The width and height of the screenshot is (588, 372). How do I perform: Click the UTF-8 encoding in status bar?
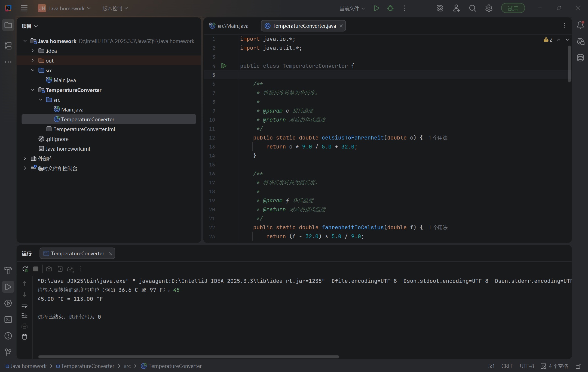tap(526, 366)
